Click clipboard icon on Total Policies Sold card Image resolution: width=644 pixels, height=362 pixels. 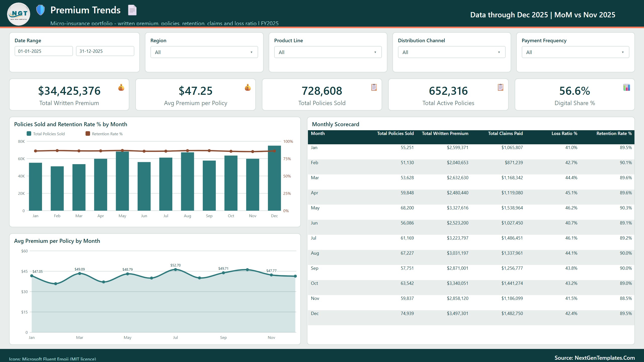click(x=374, y=87)
